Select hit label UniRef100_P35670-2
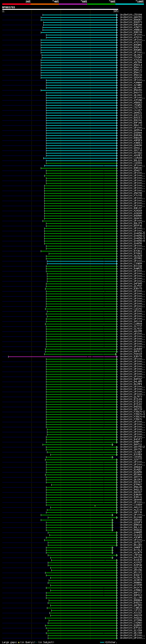The image size is (146, 644). pos(132,412)
